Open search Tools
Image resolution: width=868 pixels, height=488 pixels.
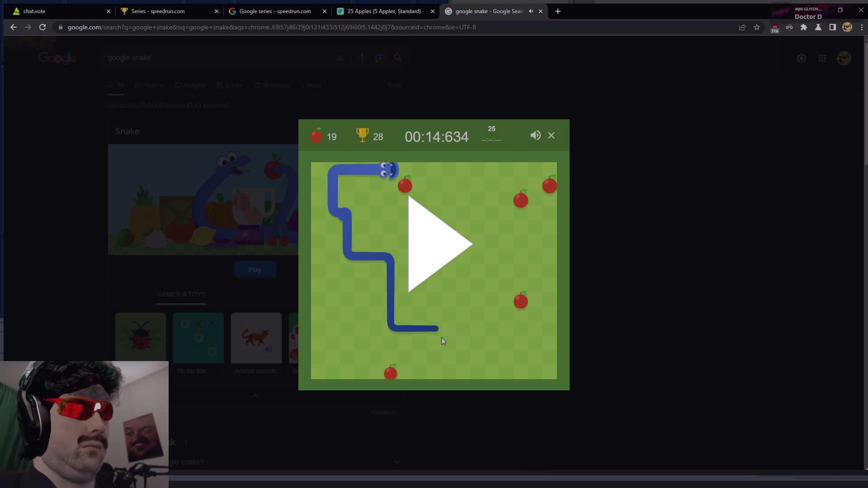click(394, 85)
